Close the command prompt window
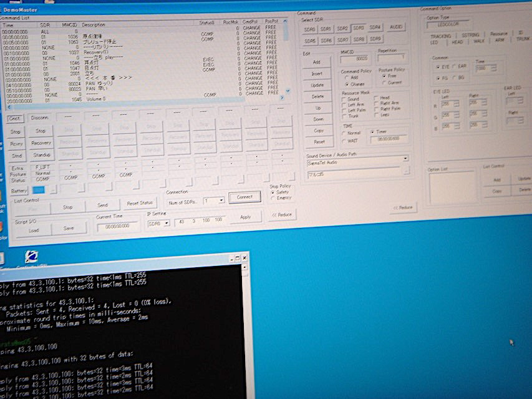 pyautogui.click(x=244, y=258)
